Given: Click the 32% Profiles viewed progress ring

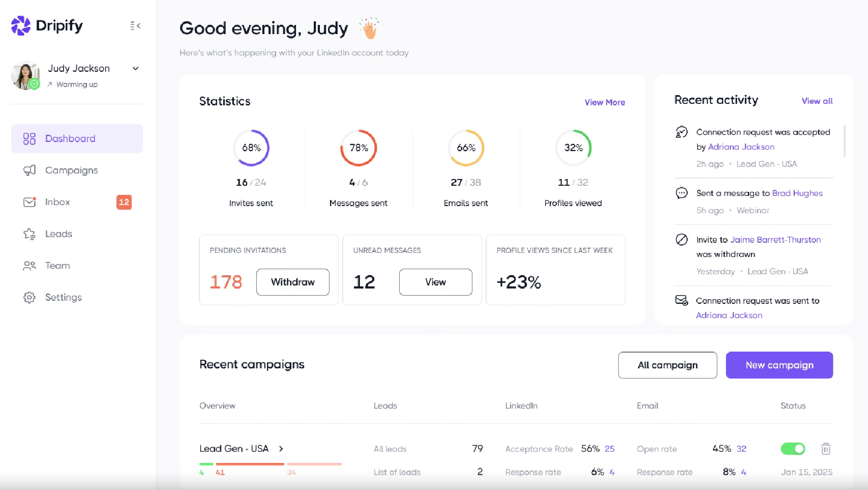Looking at the screenshot, I should 573,148.
